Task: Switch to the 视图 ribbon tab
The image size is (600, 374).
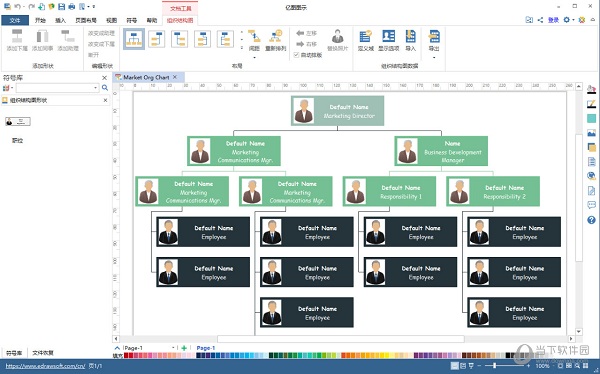Action: pos(111,20)
